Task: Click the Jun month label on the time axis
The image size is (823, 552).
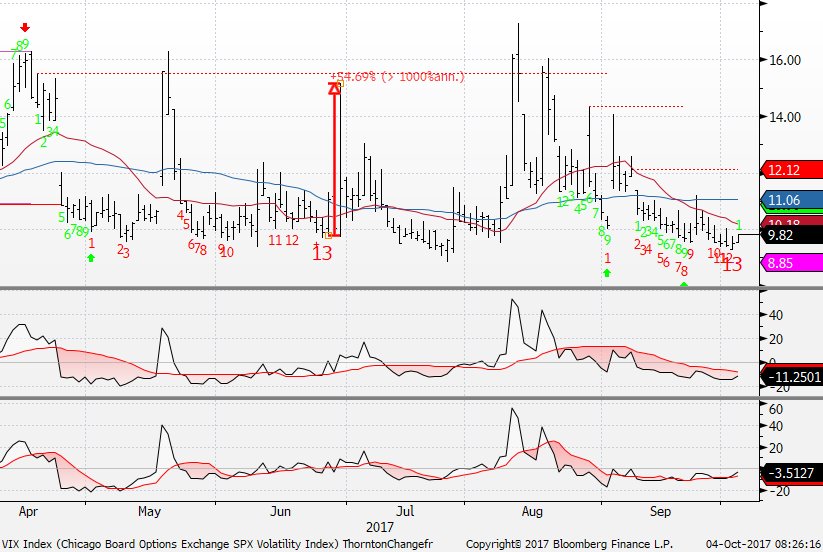Action: tap(280, 511)
